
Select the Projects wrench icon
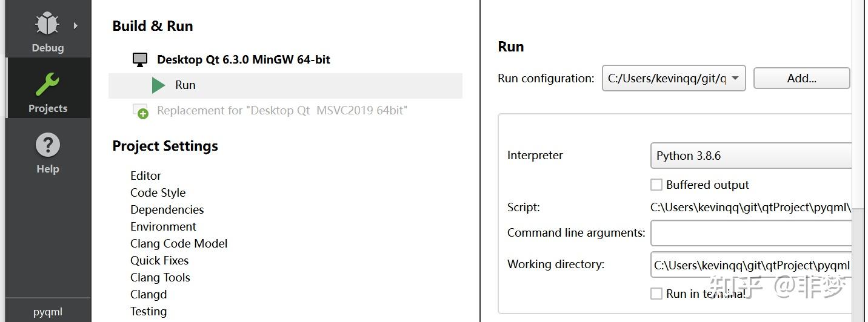(x=47, y=85)
